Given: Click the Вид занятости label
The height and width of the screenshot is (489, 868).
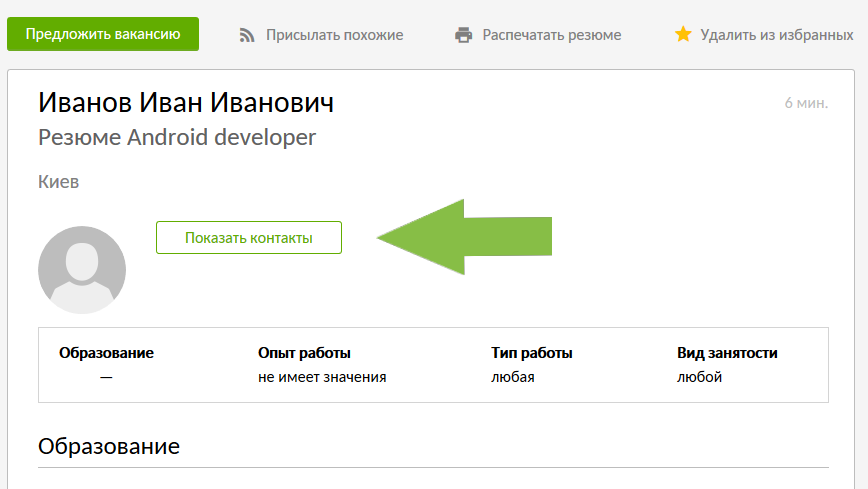Looking at the screenshot, I should 727,353.
